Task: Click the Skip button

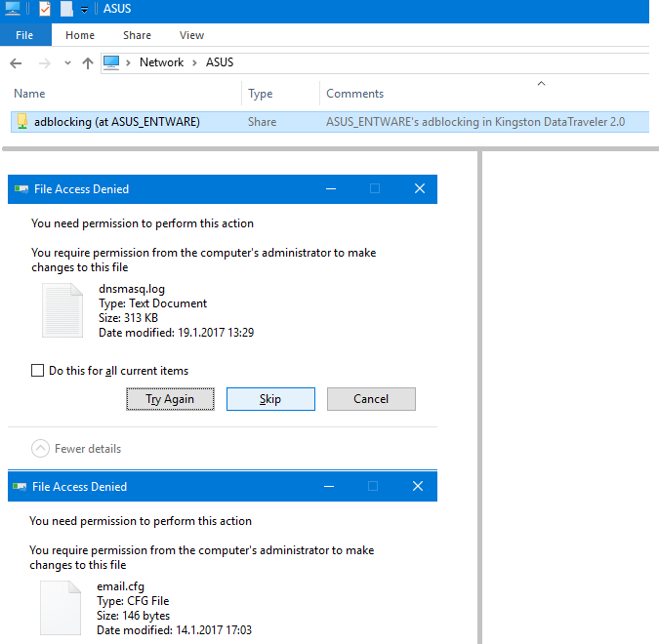Action: [270, 399]
